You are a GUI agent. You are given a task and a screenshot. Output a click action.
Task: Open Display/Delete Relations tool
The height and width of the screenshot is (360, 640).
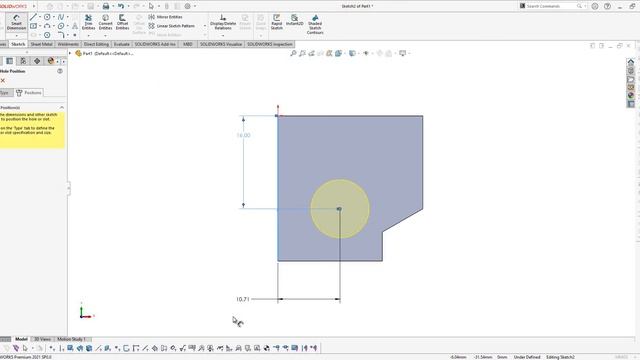pos(223,22)
